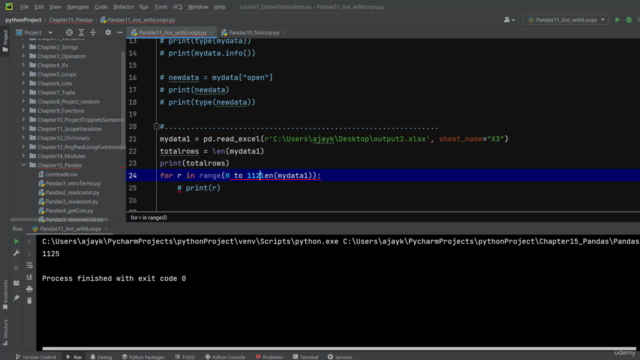Open the Tools menu
Viewport: 640px width, 360px height.
coord(160,7)
